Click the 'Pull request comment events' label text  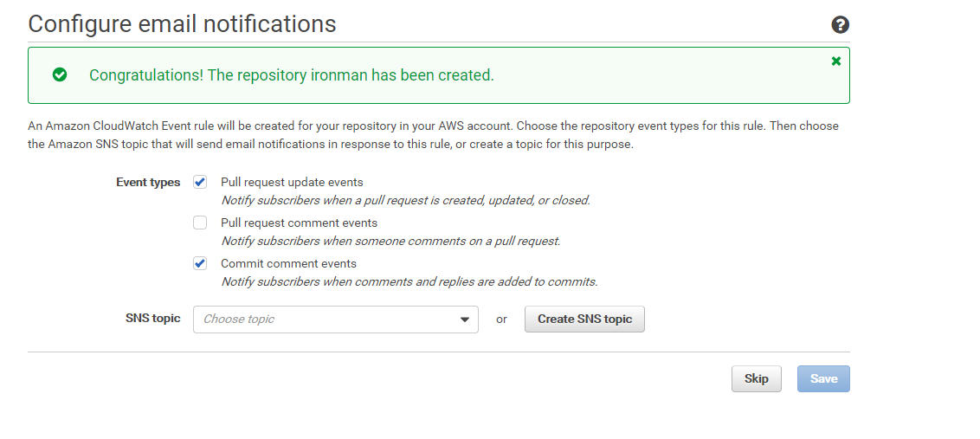[x=299, y=223]
